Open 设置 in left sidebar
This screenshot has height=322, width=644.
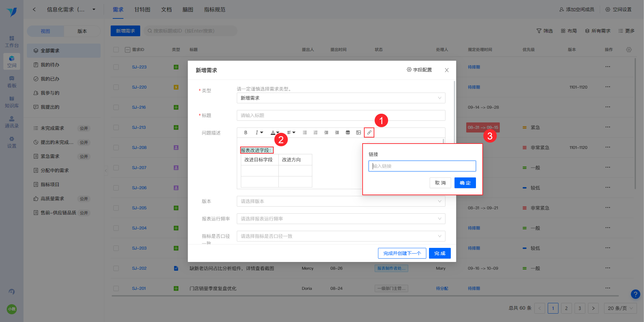click(x=12, y=142)
